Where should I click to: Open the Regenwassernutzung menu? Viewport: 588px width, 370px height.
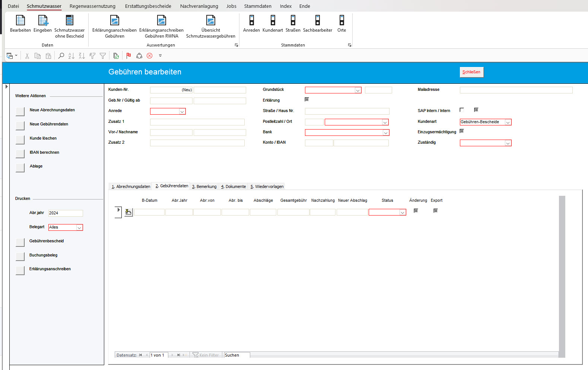pos(92,6)
